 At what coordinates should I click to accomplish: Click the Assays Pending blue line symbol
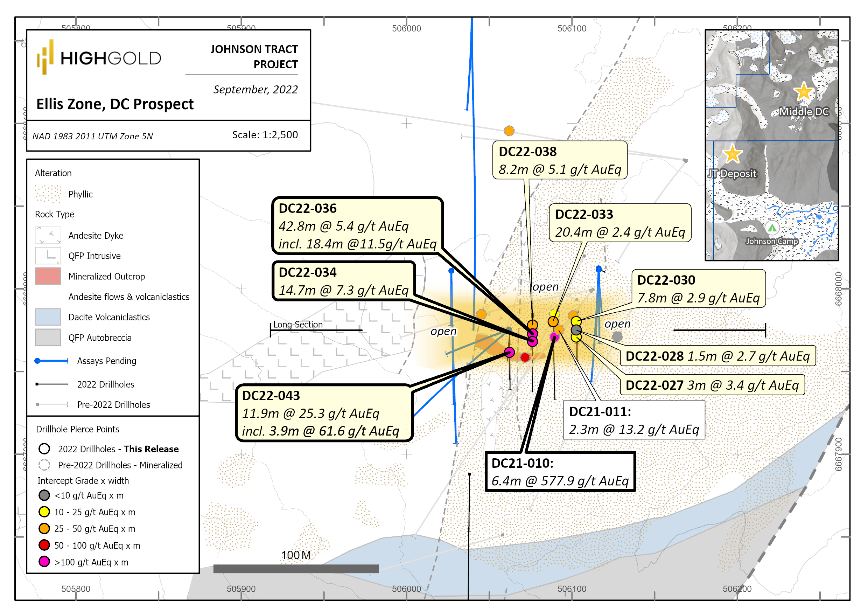(51, 361)
